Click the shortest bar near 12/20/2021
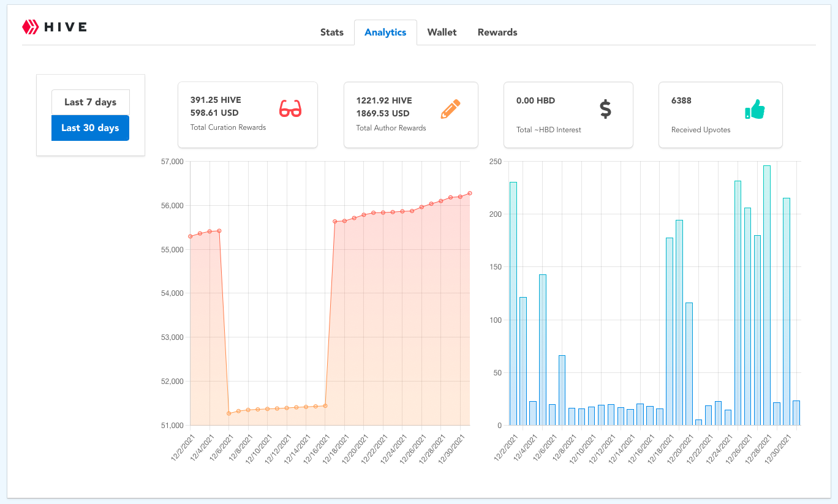 pyautogui.click(x=698, y=422)
